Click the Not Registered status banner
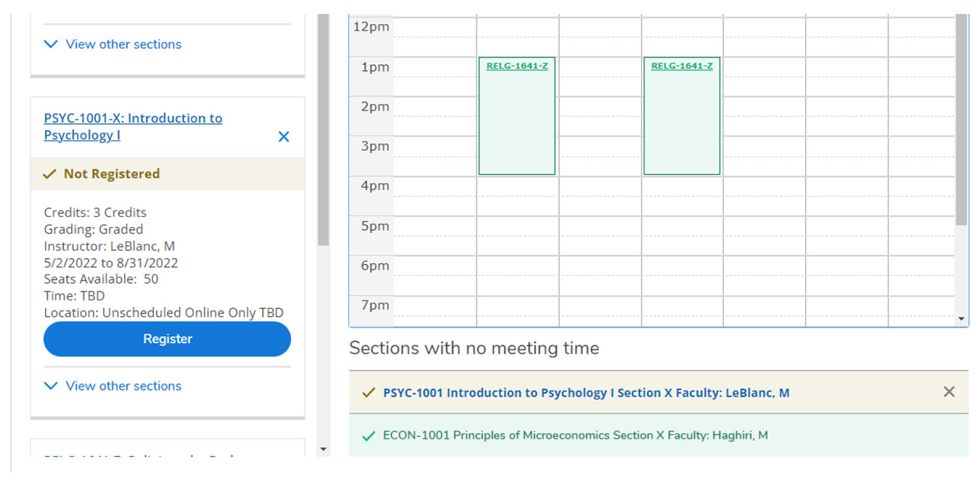This screenshot has height=490, width=980. [167, 174]
